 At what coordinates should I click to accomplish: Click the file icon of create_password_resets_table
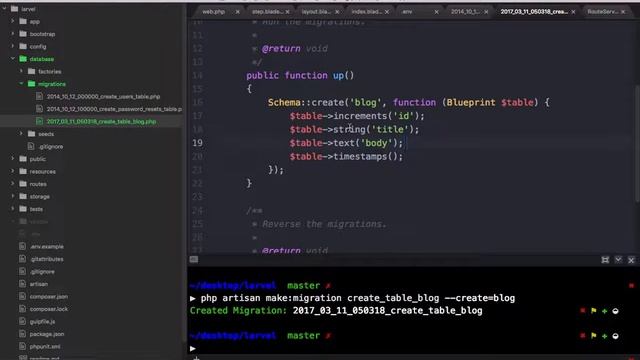[x=39, y=109]
